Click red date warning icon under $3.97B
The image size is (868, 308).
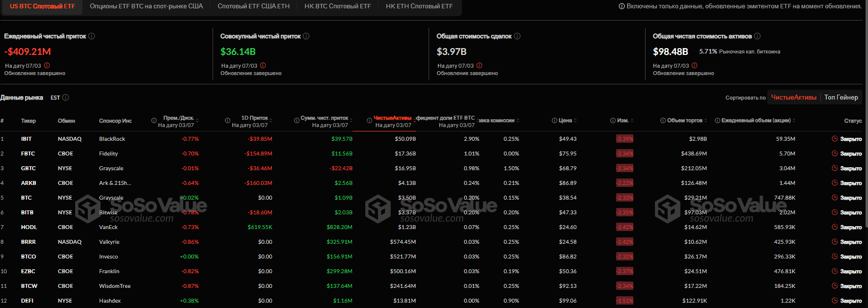[x=480, y=65]
